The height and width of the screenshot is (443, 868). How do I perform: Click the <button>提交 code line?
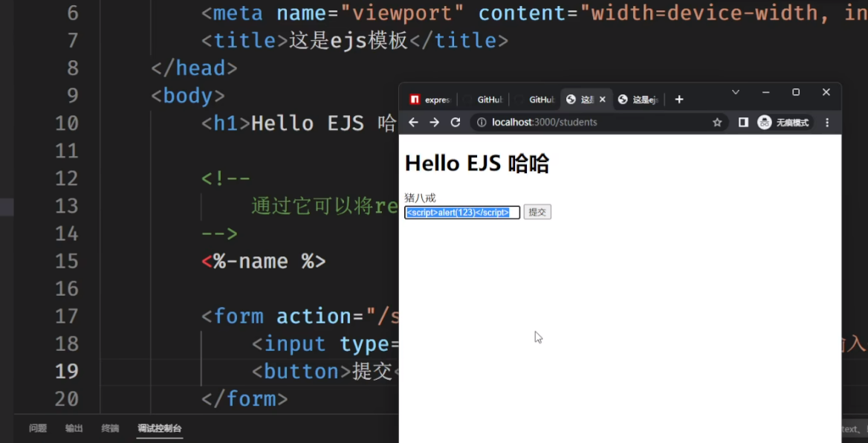tap(325, 372)
